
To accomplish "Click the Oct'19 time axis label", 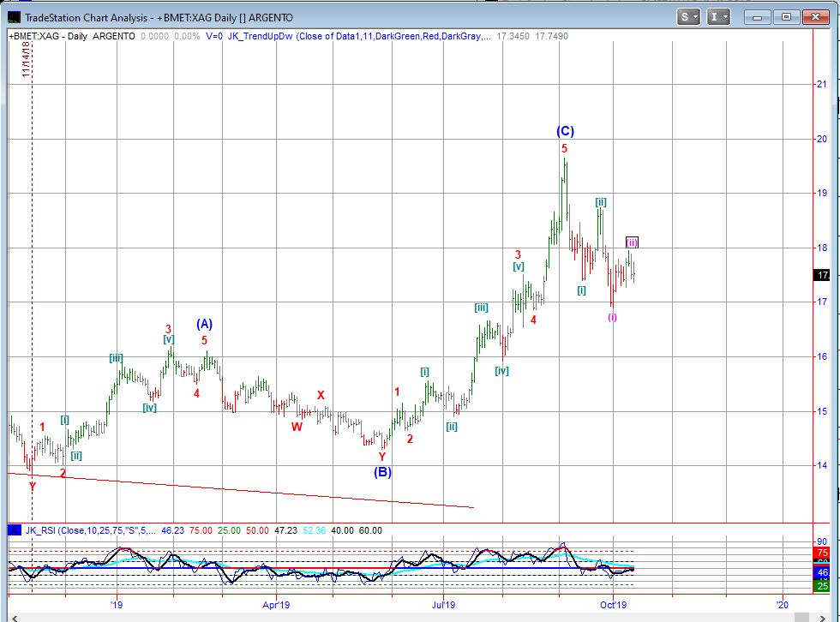I will click(x=614, y=605).
